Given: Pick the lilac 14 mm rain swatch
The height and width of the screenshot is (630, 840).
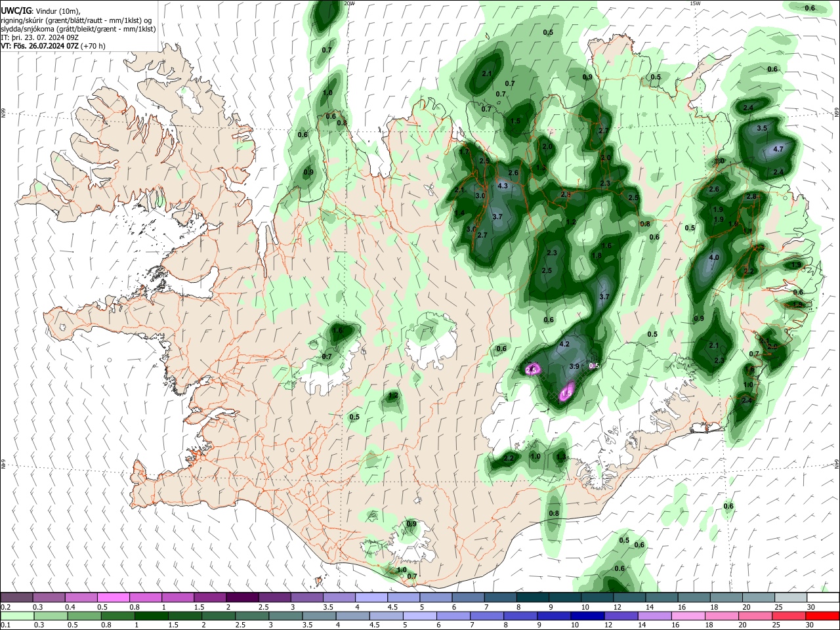Looking at the screenshot, I should click(654, 616).
